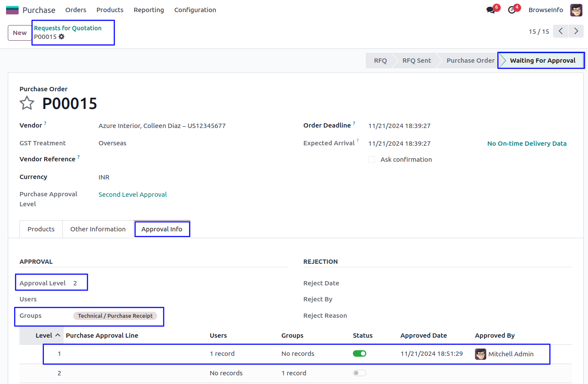Open the Second Level Approval link
The image size is (588, 384).
point(132,195)
